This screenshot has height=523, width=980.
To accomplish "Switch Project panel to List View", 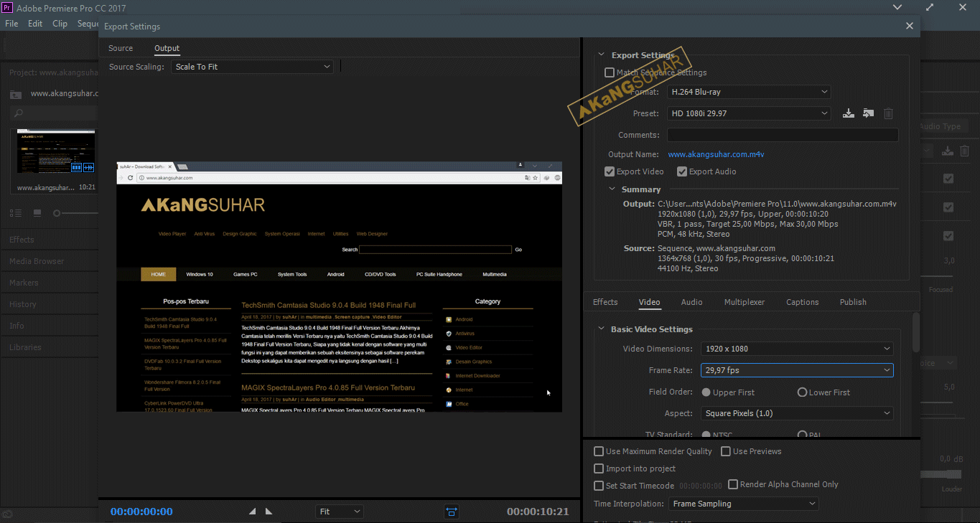I will pyautogui.click(x=15, y=212).
